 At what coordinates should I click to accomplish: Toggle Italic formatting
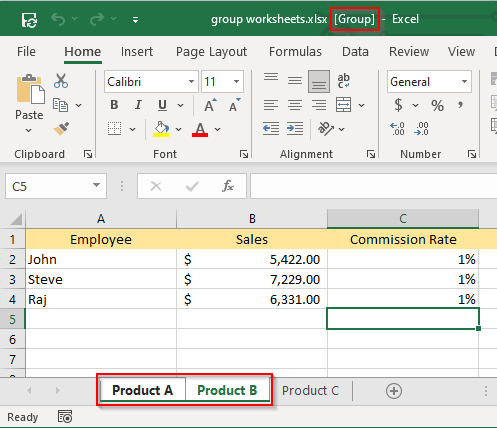tap(138, 105)
